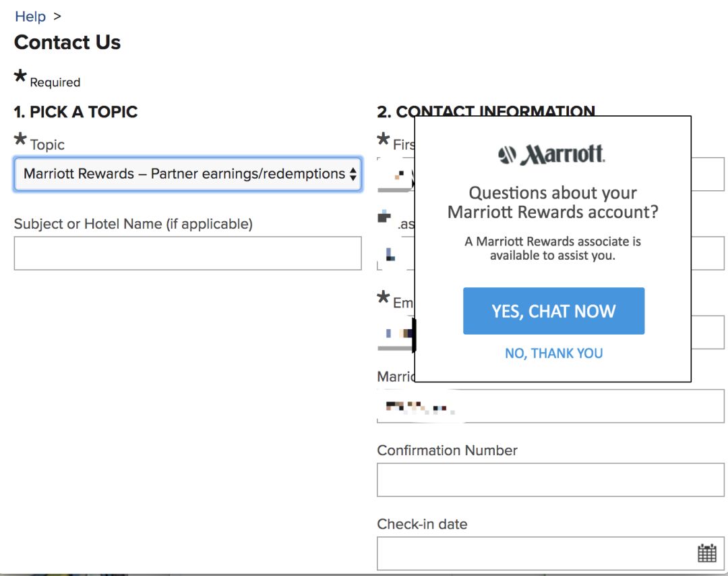Start chat with YES, CHAT NOW button
Screen dimensions: 728x576
[x=553, y=311]
